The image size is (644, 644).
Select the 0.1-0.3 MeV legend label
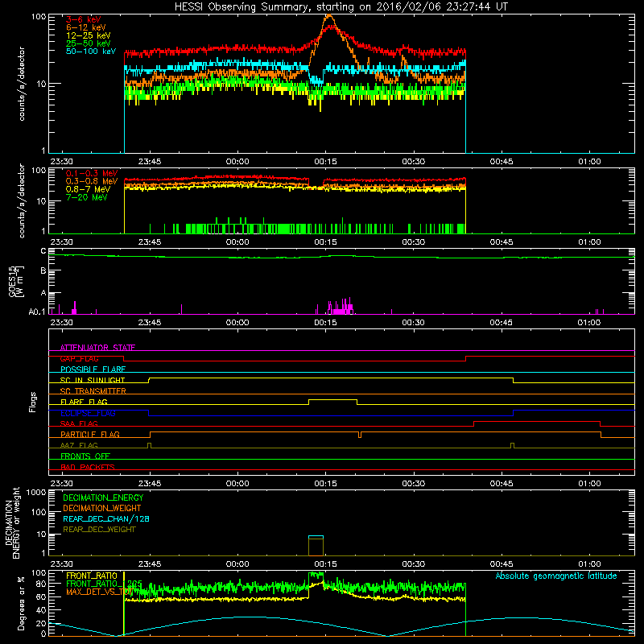pyautogui.click(x=92, y=173)
